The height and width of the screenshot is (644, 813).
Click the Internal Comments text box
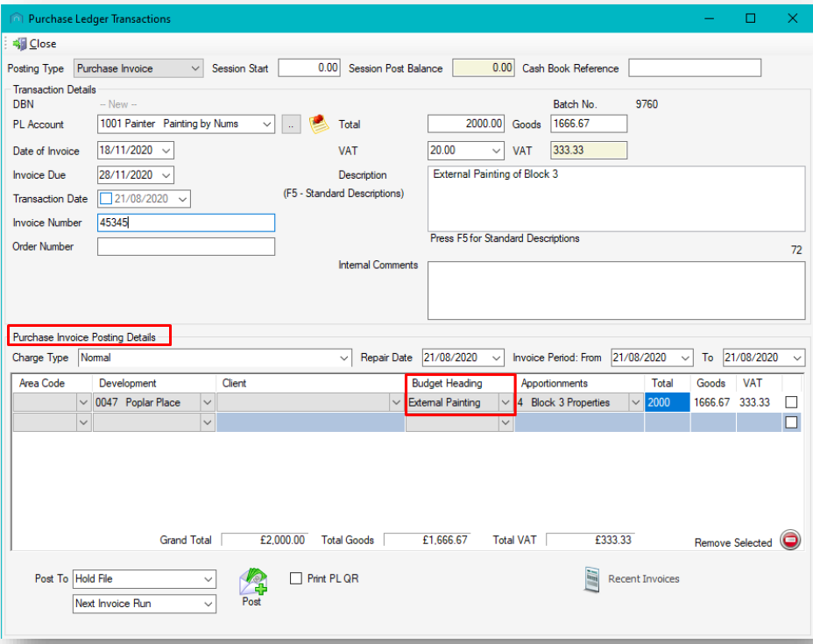click(617, 290)
